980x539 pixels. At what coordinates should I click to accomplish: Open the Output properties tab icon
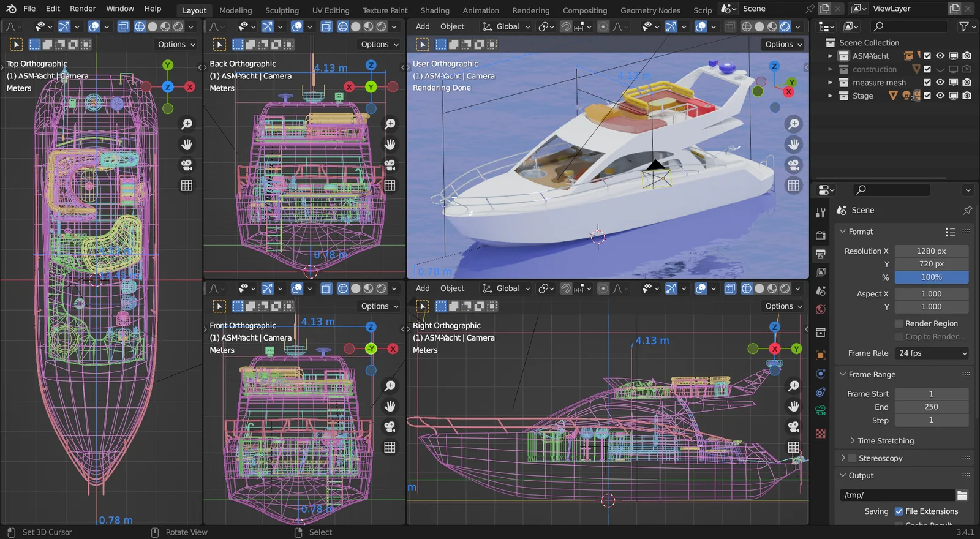click(821, 254)
